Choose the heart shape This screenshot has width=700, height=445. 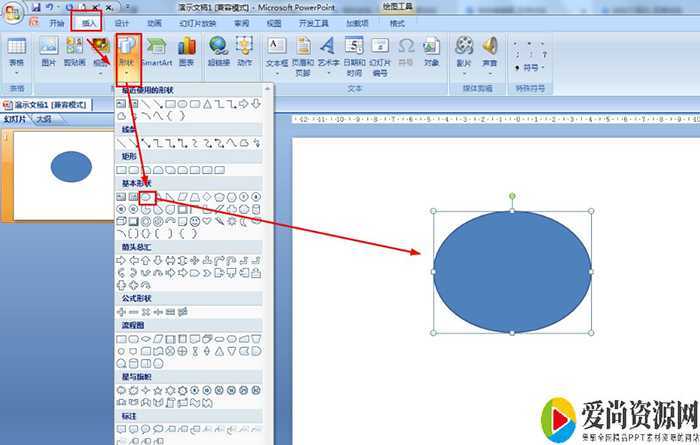point(207,221)
